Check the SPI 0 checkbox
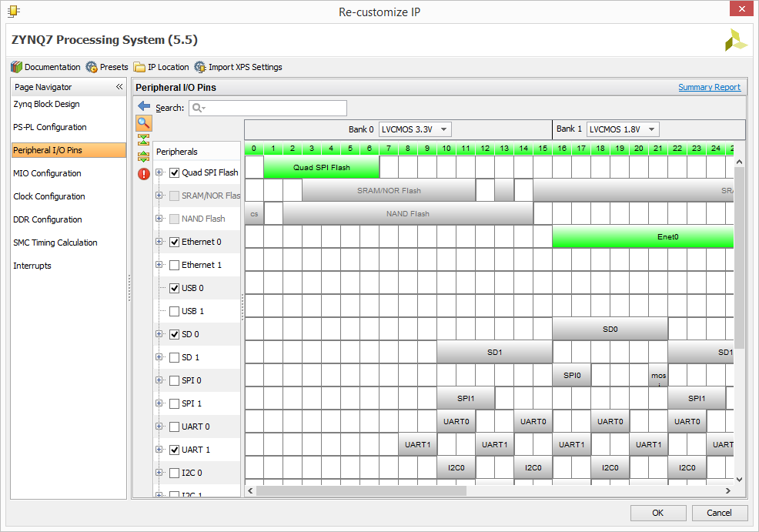 pos(174,381)
